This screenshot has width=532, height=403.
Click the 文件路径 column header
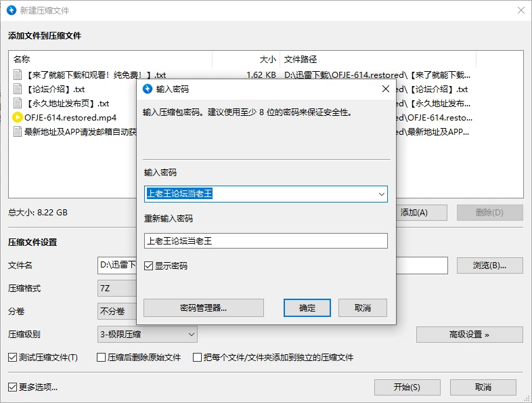[378, 60]
